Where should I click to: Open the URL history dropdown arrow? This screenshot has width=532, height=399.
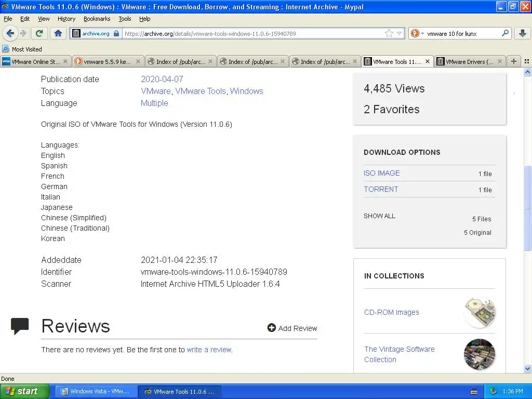pos(400,33)
